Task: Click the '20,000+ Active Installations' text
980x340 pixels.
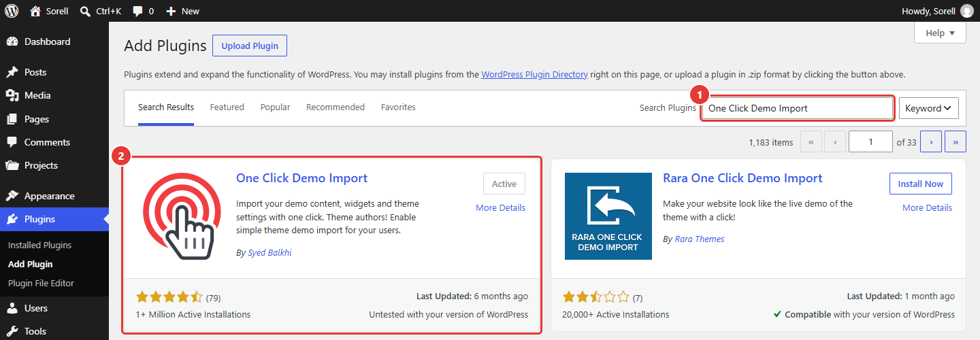Action: [x=616, y=314]
